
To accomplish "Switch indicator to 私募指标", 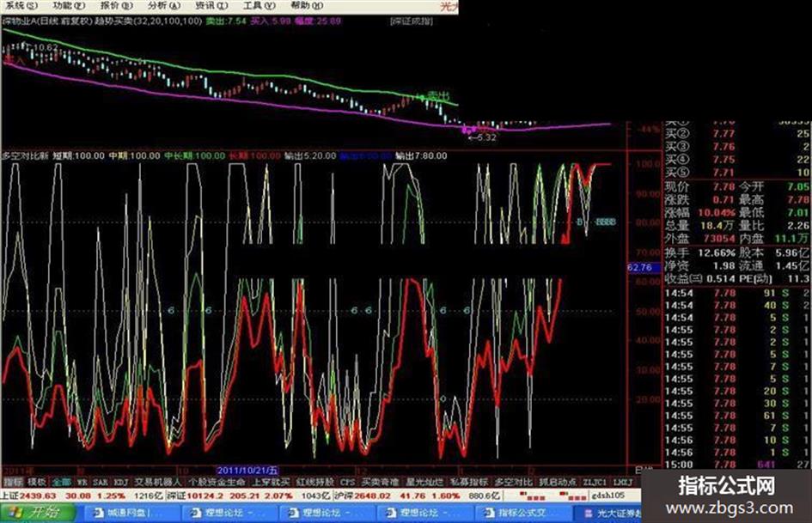I will (x=468, y=482).
